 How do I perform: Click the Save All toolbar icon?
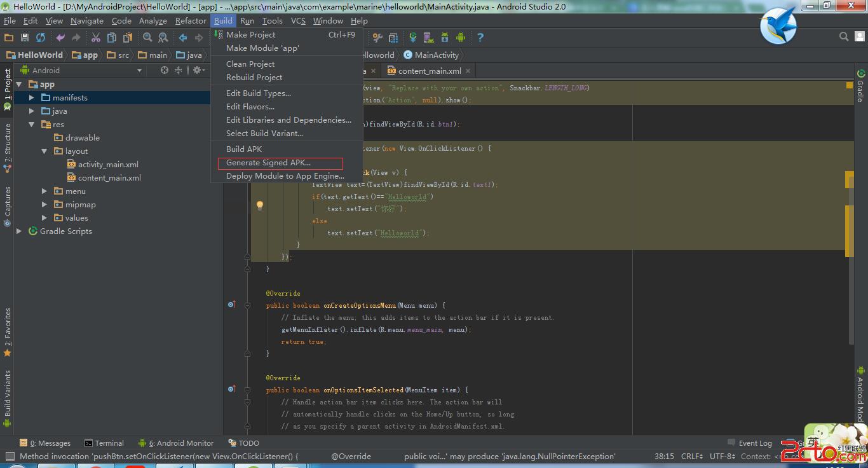[x=25, y=38]
